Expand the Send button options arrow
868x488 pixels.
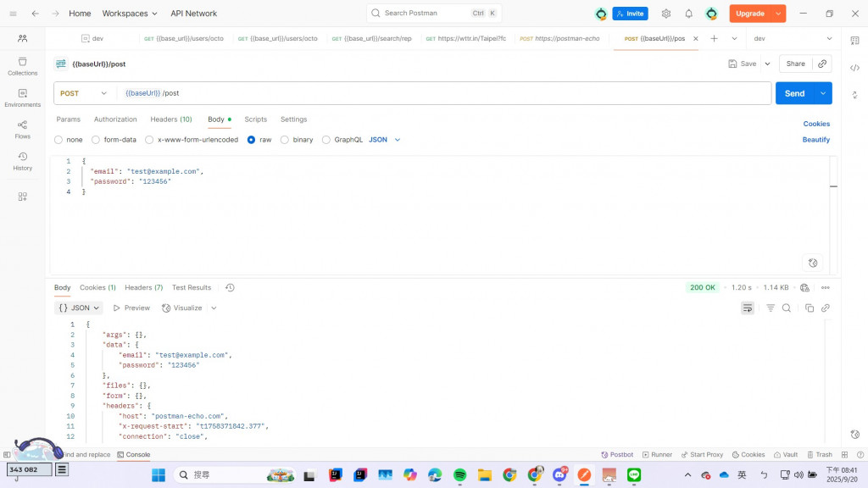tap(823, 93)
